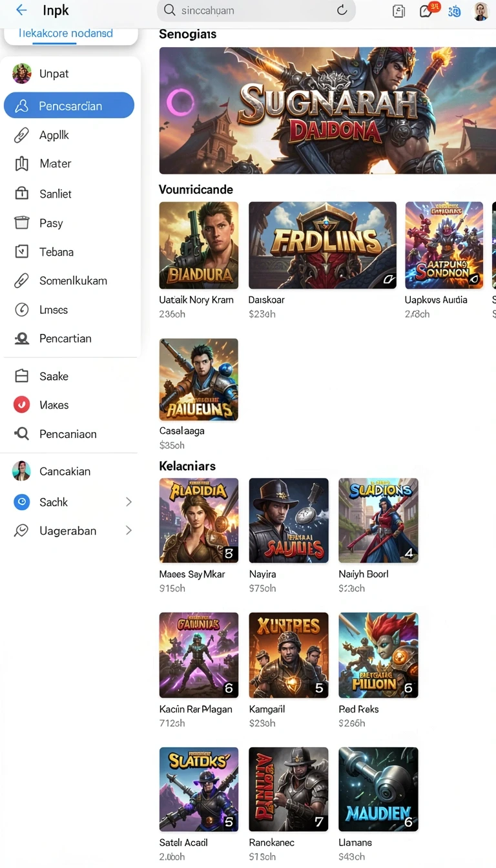496x868 pixels.
Task: Go back using the arrow icon
Action: pyautogui.click(x=21, y=10)
